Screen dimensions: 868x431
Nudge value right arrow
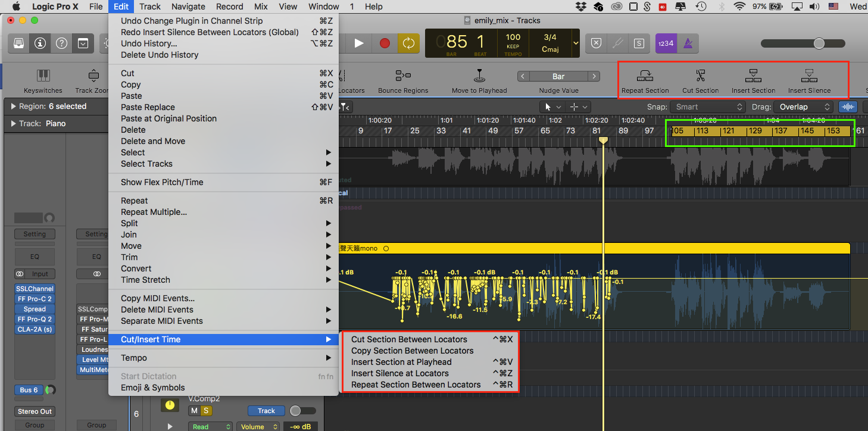(594, 76)
